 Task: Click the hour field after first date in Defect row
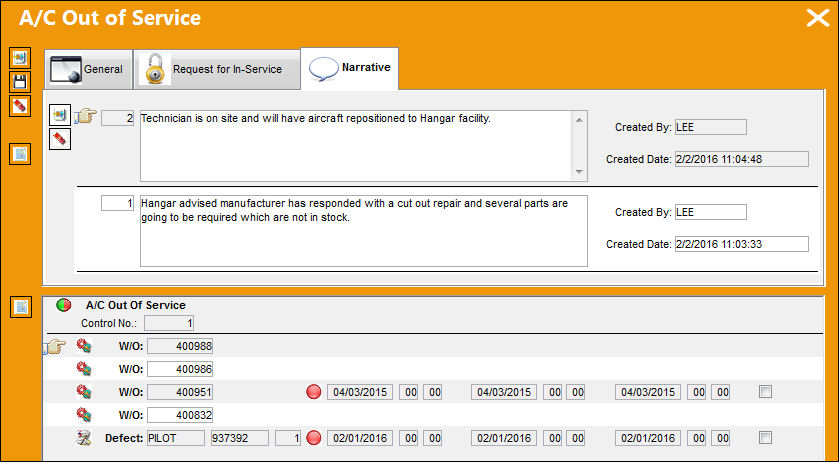(409, 438)
